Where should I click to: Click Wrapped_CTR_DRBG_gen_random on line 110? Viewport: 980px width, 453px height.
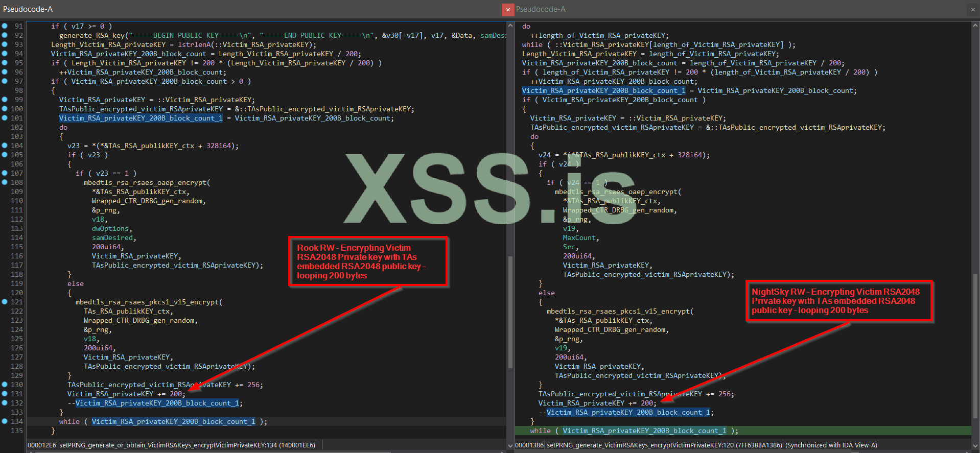tap(147, 201)
